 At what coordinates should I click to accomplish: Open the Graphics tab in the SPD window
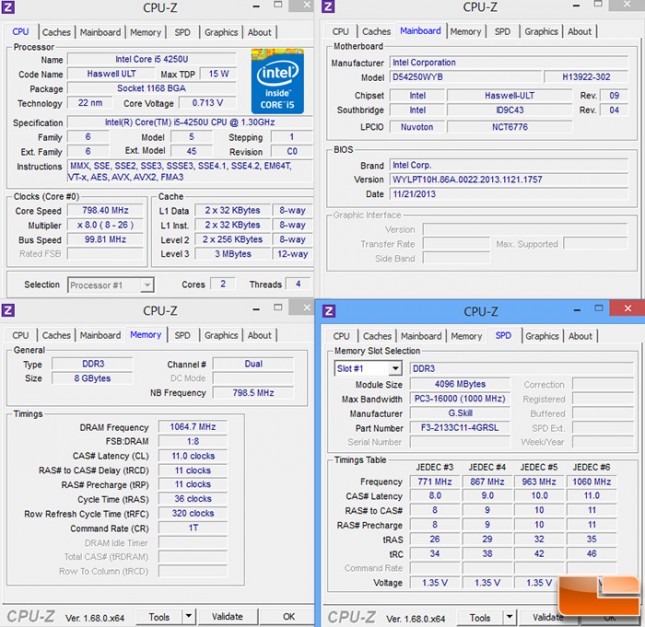[x=542, y=336]
